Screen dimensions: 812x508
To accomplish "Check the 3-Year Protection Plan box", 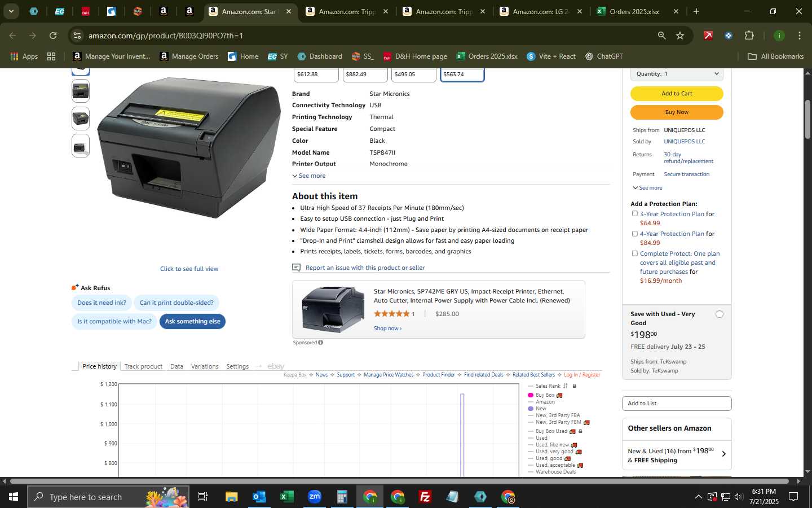I will 635,214.
